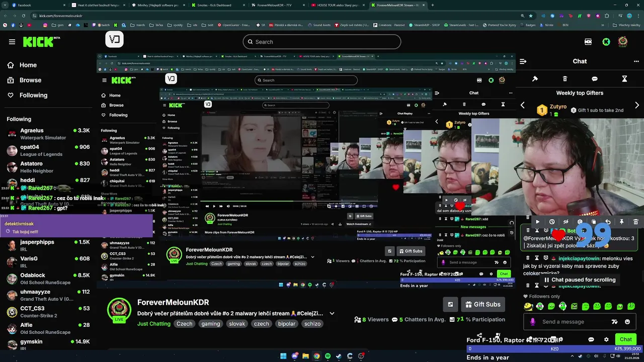This screenshot has width=644, height=362.
Task: Open the gymskin channel in sidebar
Action: click(x=48, y=345)
